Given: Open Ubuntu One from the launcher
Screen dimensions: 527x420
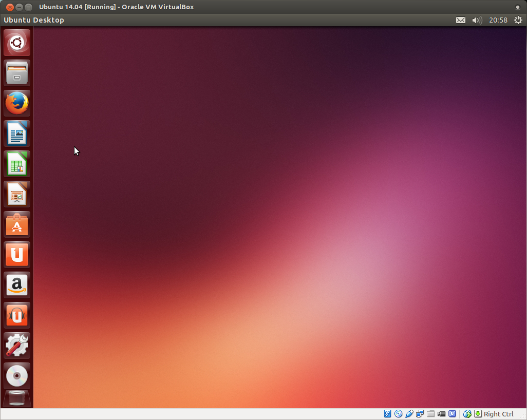Looking at the screenshot, I should [x=17, y=254].
